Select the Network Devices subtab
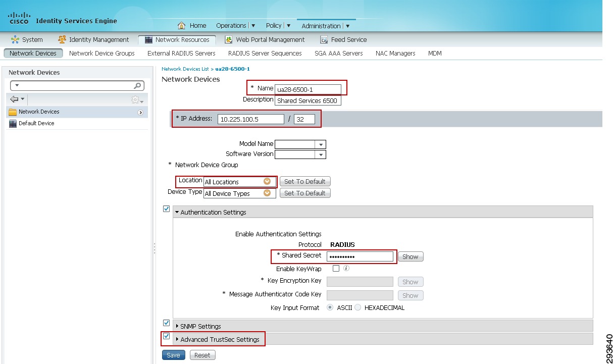Image resolution: width=613 pixels, height=364 pixels. pos(33,53)
